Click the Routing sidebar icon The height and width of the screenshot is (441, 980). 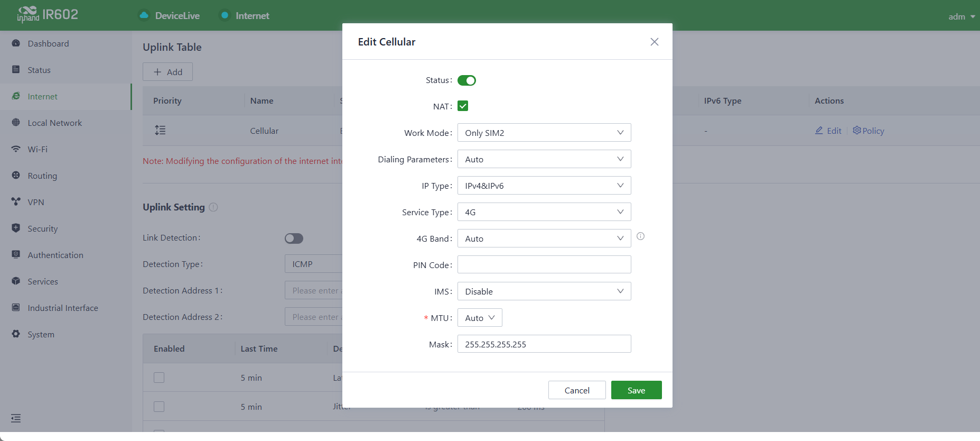(16, 176)
